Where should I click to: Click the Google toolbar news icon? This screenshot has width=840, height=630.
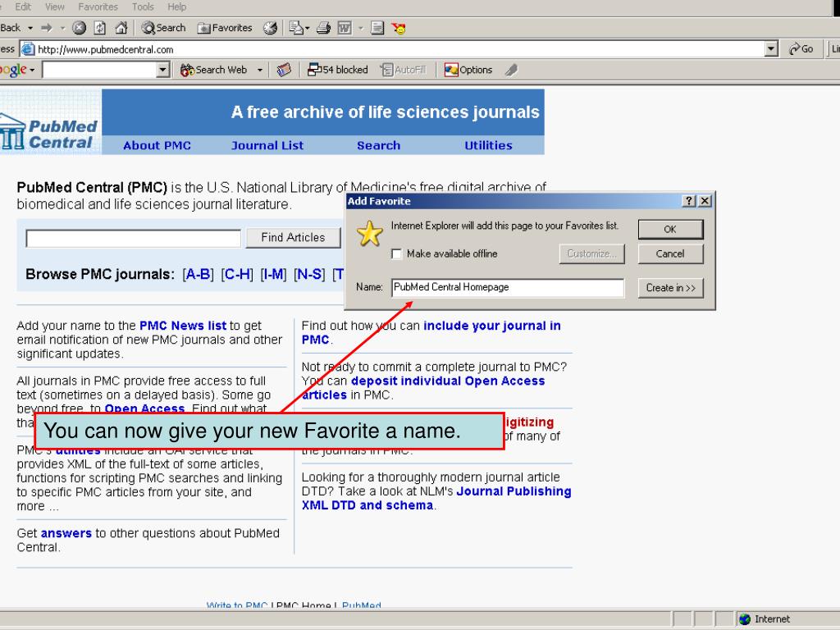tap(284, 70)
